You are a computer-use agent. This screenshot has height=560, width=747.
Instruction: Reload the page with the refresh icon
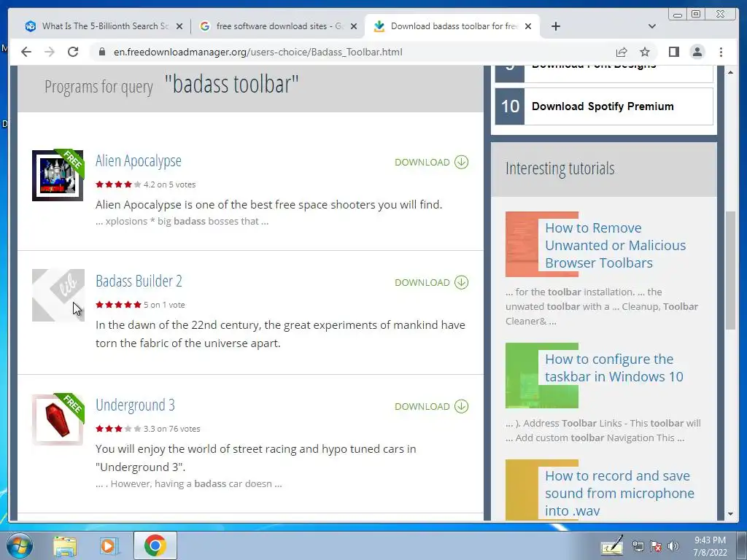[73, 52]
